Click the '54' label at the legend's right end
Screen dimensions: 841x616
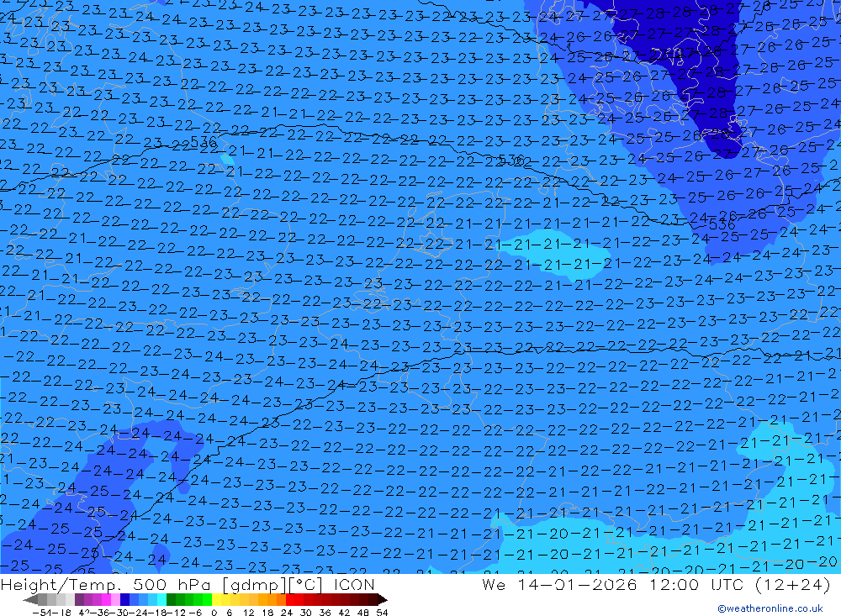point(382,613)
